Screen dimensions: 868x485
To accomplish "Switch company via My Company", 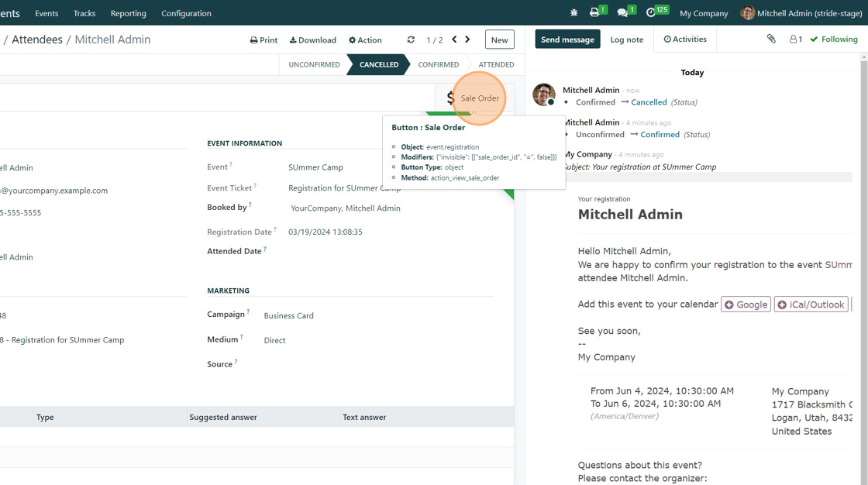I will point(704,13).
